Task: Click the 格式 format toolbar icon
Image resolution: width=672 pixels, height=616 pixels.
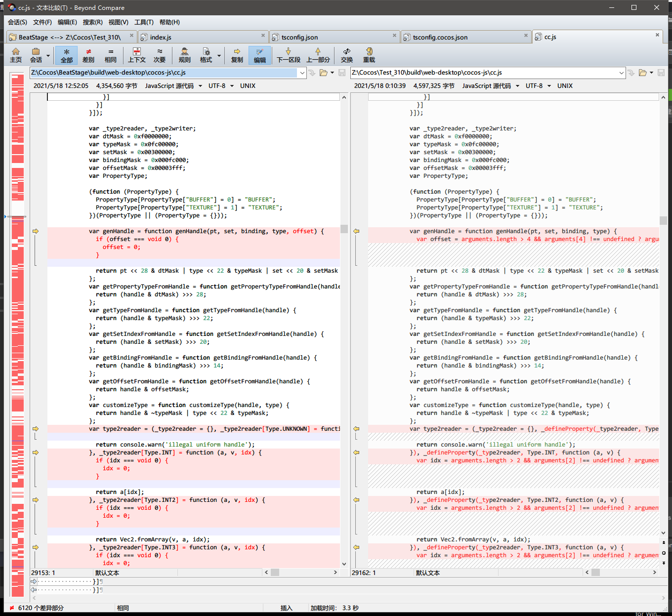Action: [206, 55]
